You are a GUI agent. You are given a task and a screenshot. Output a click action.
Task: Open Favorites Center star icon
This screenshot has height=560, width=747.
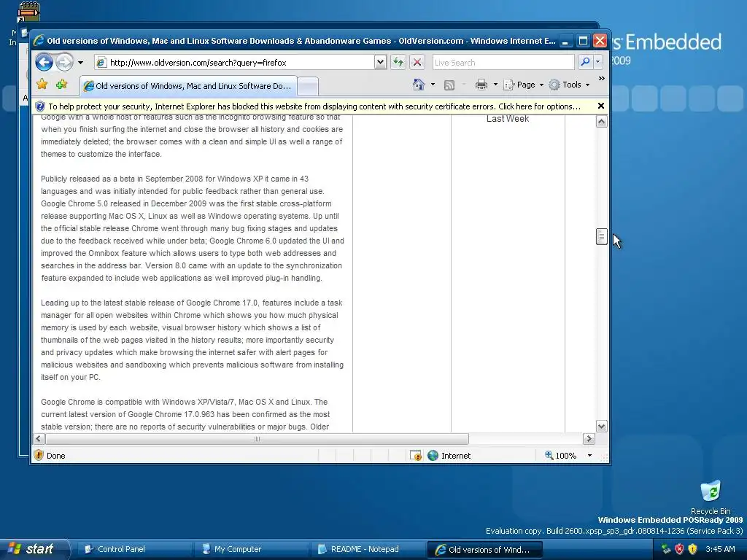42,85
